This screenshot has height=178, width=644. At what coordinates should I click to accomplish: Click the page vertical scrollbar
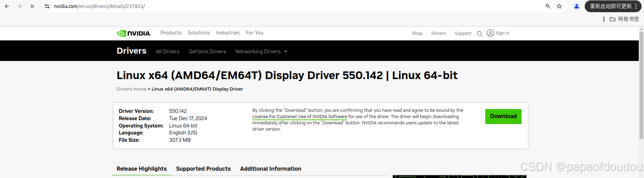[641, 85]
